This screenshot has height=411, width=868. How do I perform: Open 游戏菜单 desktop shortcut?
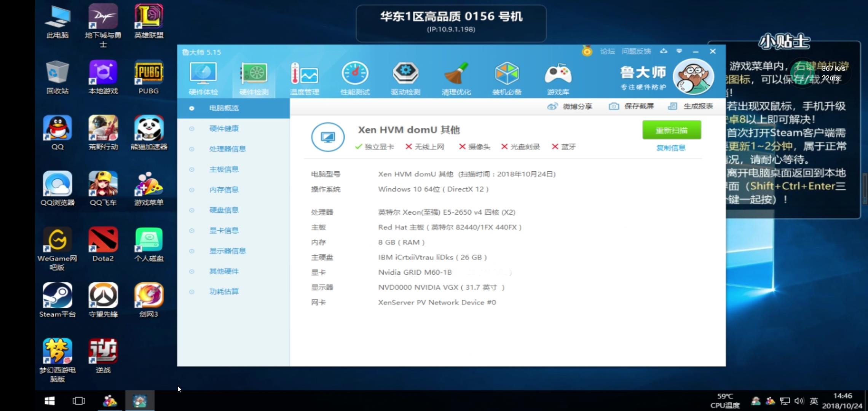click(149, 189)
